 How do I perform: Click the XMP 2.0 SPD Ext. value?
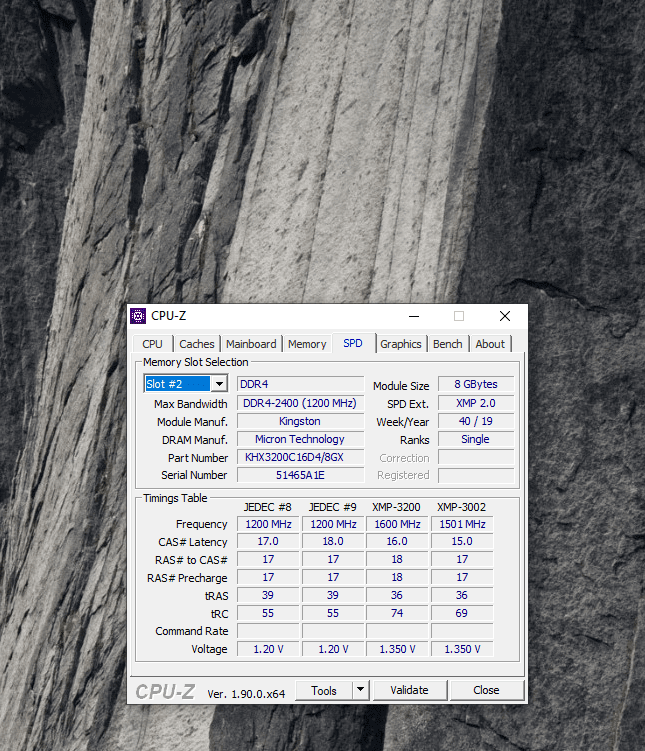(x=476, y=403)
